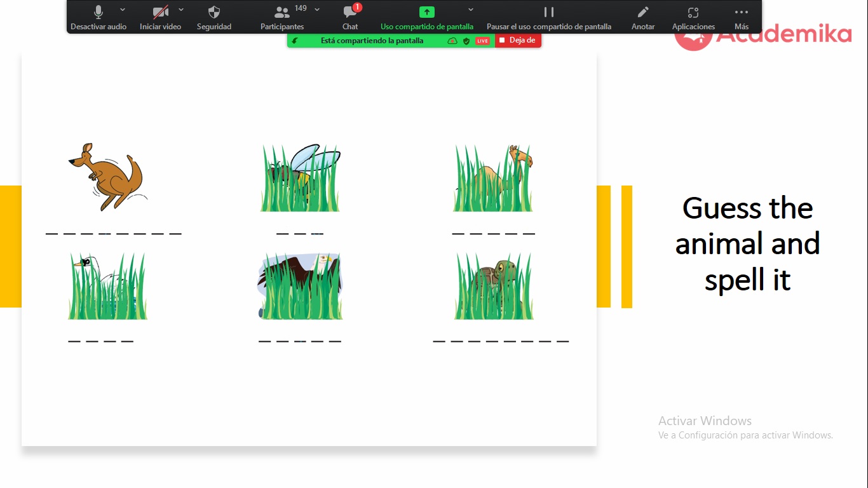Click leaf icon at green bar's left

coord(295,41)
